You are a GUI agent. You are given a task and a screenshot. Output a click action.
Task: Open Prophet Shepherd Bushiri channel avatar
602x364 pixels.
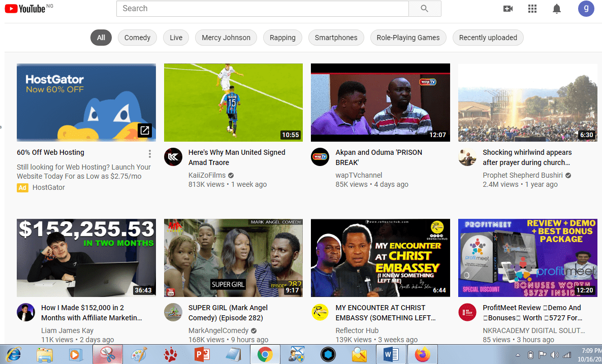[x=467, y=157]
